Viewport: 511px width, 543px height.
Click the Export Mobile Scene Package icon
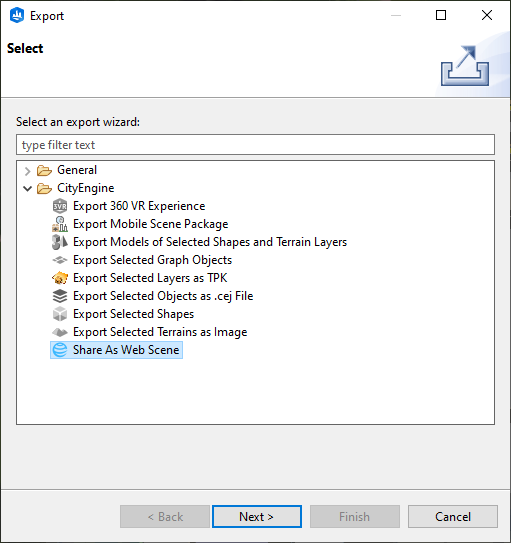60,224
